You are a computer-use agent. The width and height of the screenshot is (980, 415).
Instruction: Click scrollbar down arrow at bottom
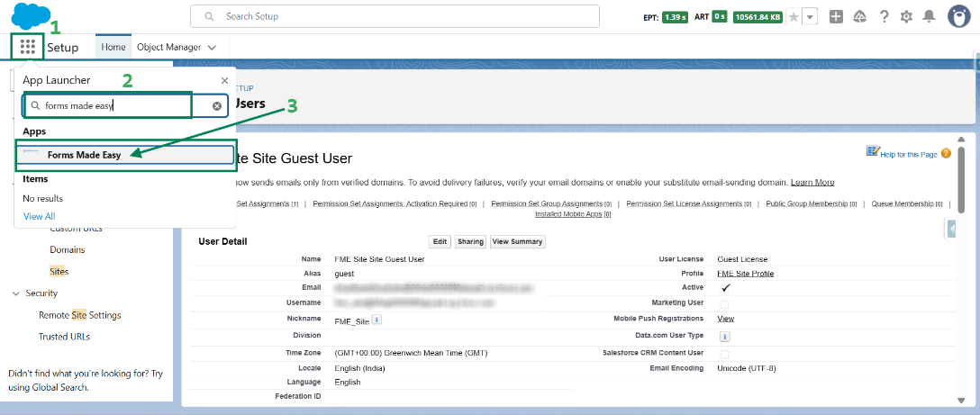click(961, 400)
